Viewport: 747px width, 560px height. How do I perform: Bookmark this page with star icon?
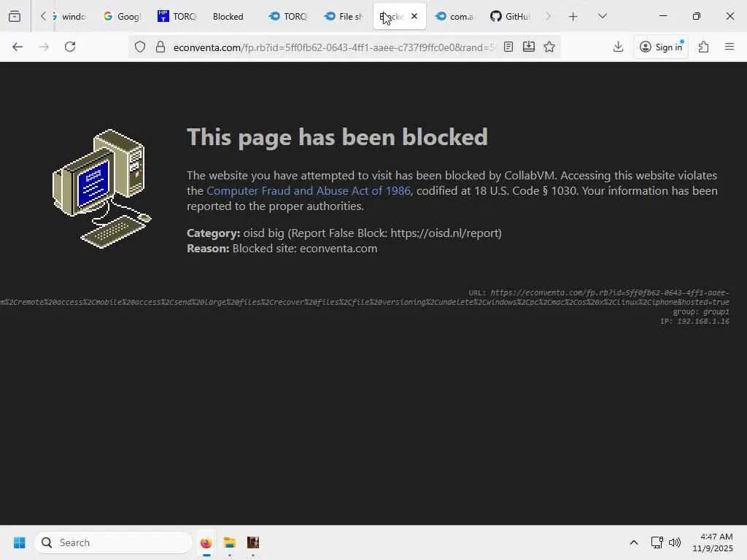pos(549,47)
